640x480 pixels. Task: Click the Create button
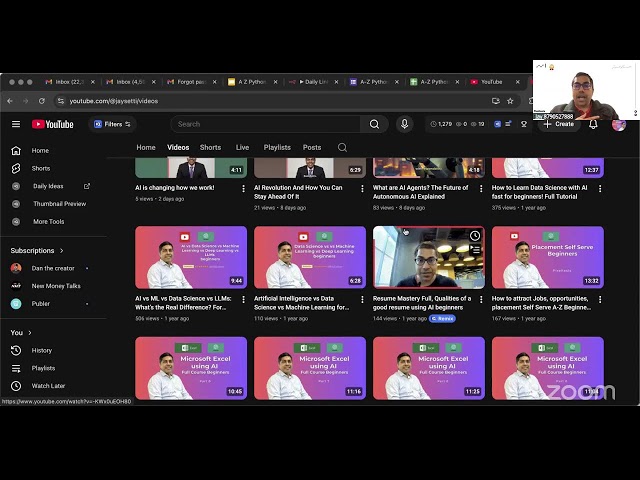pos(559,124)
